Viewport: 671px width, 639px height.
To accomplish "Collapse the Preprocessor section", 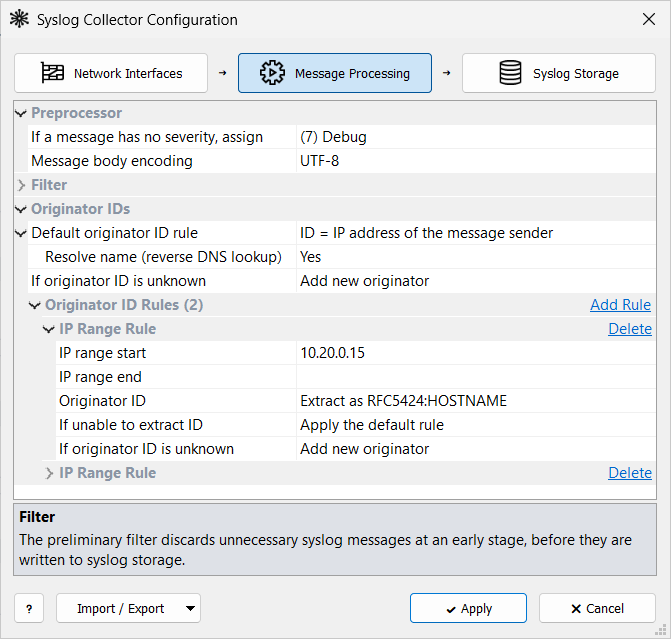I will tap(21, 113).
